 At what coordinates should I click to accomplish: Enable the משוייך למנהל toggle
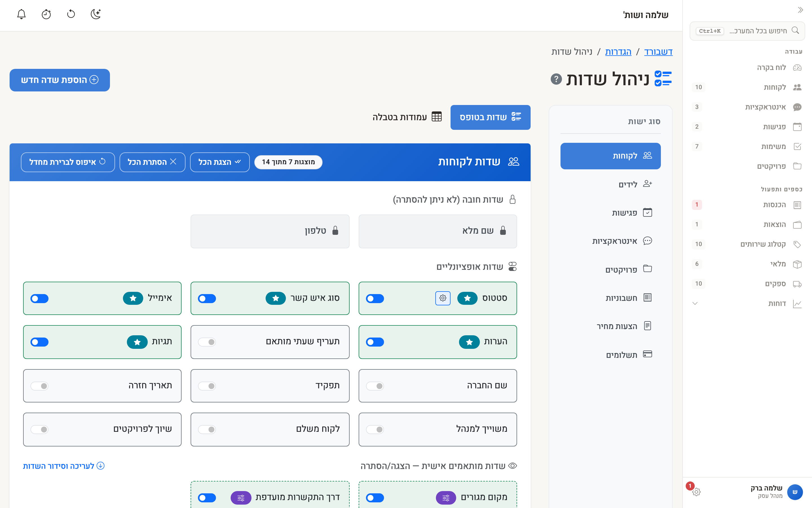click(375, 429)
